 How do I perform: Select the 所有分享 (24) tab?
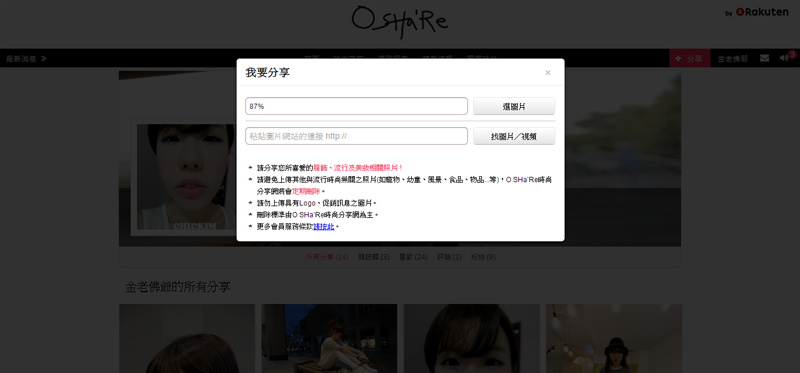[x=327, y=257]
